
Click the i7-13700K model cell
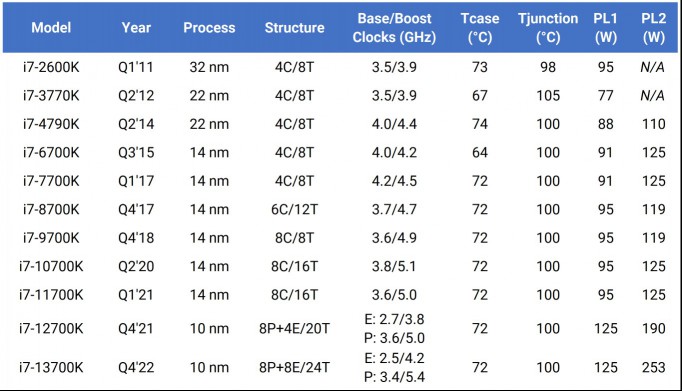click(x=51, y=368)
